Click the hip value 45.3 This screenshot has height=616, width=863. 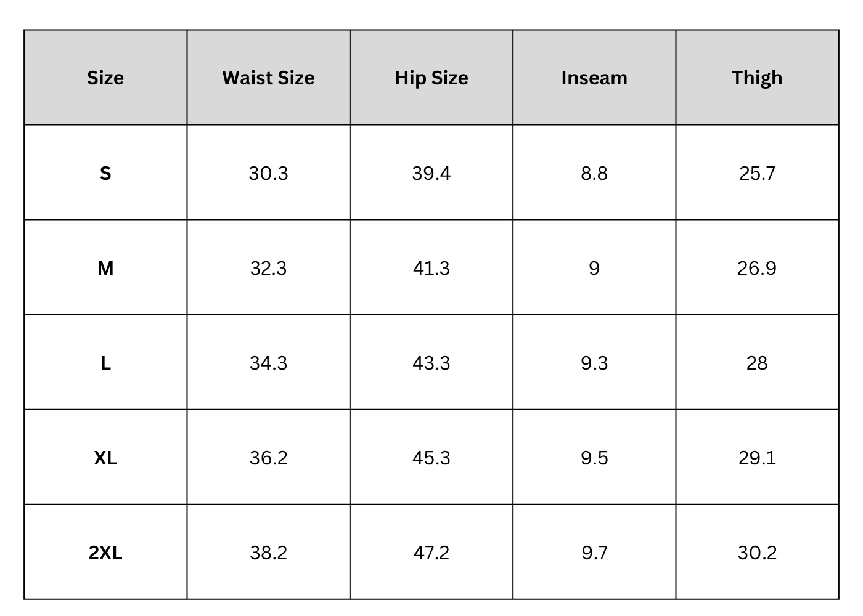click(431, 458)
